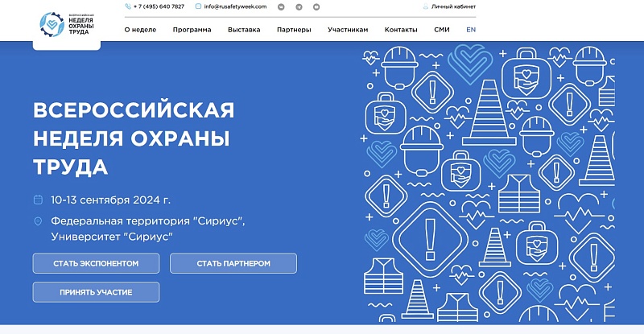This screenshot has width=644, height=334.
Task: Open the О неделе menu item
Action: coord(140,30)
